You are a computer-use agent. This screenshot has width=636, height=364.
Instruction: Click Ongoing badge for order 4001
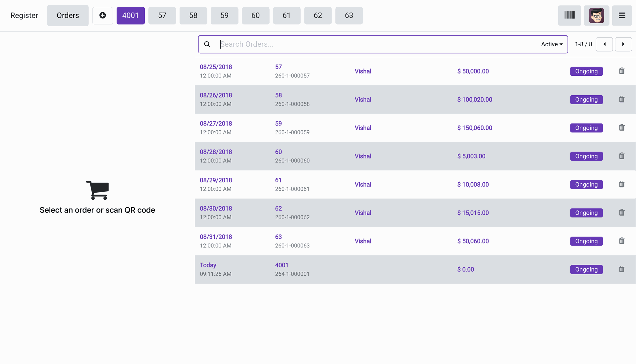pyautogui.click(x=586, y=269)
